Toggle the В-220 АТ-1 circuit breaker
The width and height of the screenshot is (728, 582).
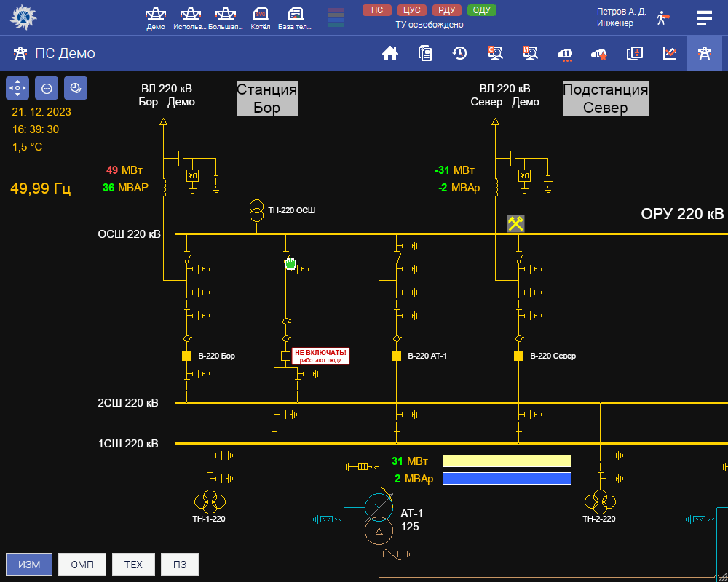pos(397,356)
